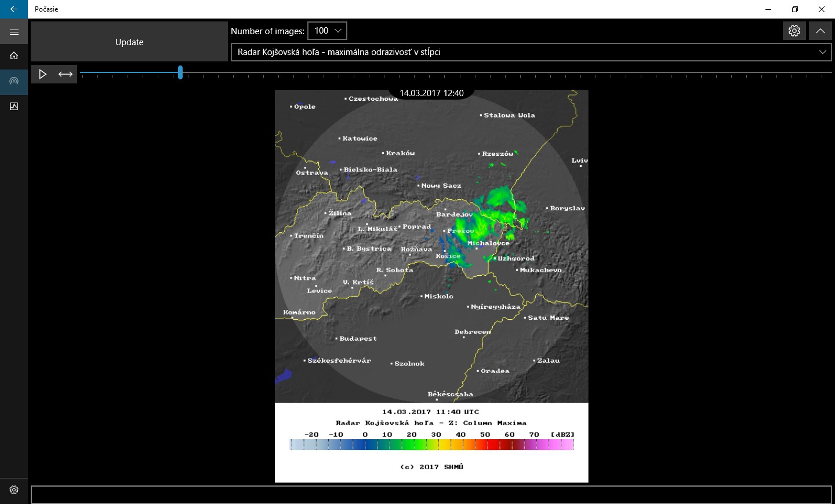Restore down the Počasie window

[x=795, y=9]
